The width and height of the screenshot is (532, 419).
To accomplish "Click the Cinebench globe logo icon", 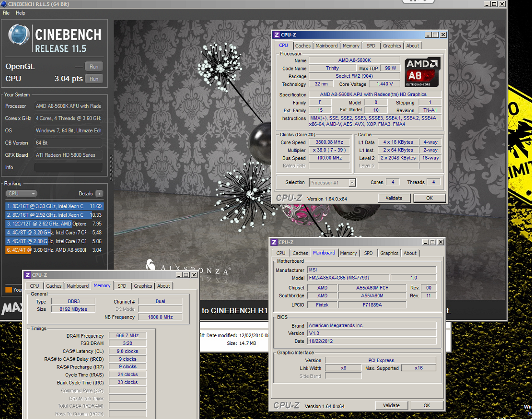I will (19, 35).
